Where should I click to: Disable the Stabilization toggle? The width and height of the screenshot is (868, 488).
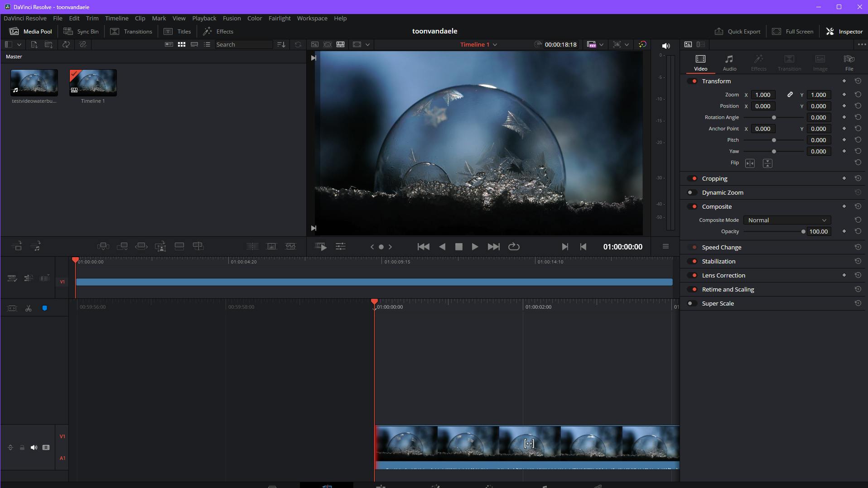tap(691, 261)
